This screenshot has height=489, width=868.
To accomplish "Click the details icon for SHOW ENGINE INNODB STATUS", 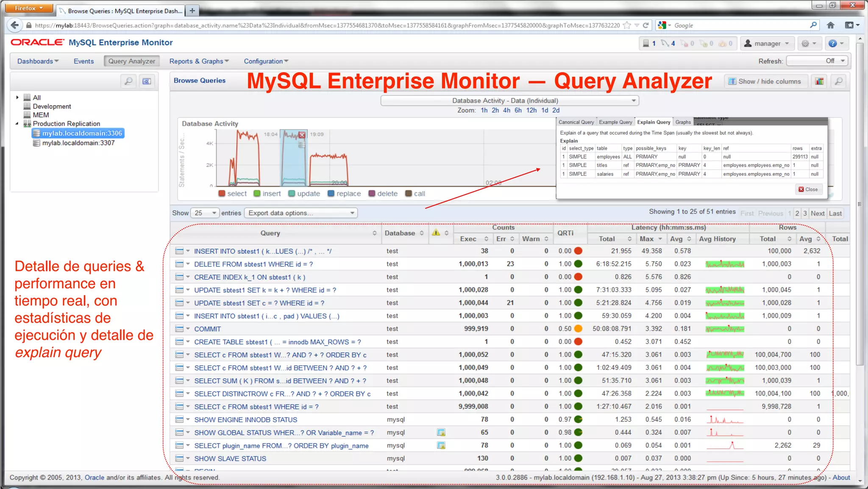I will [179, 419].
